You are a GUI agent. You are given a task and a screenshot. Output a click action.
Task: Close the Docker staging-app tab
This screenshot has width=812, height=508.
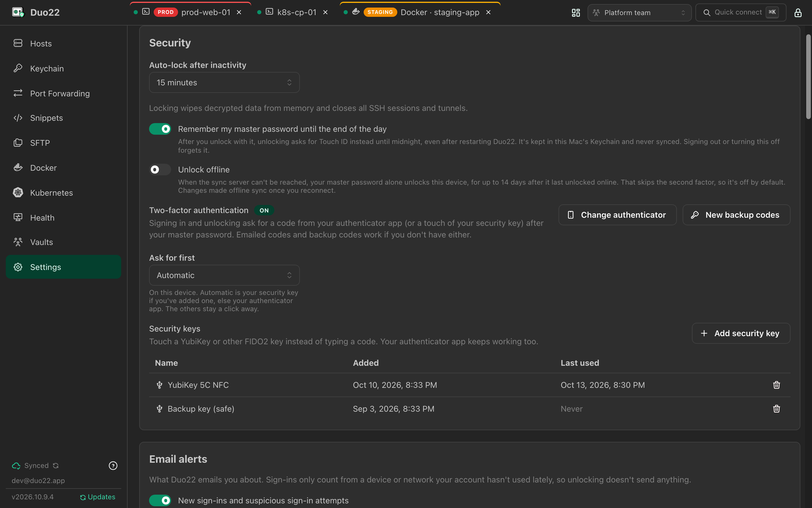click(x=488, y=12)
